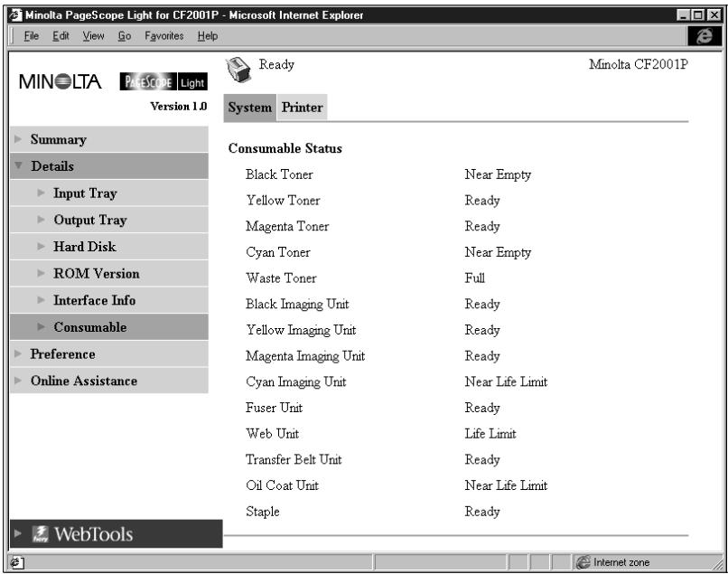Switch to the System tab

[250, 108]
